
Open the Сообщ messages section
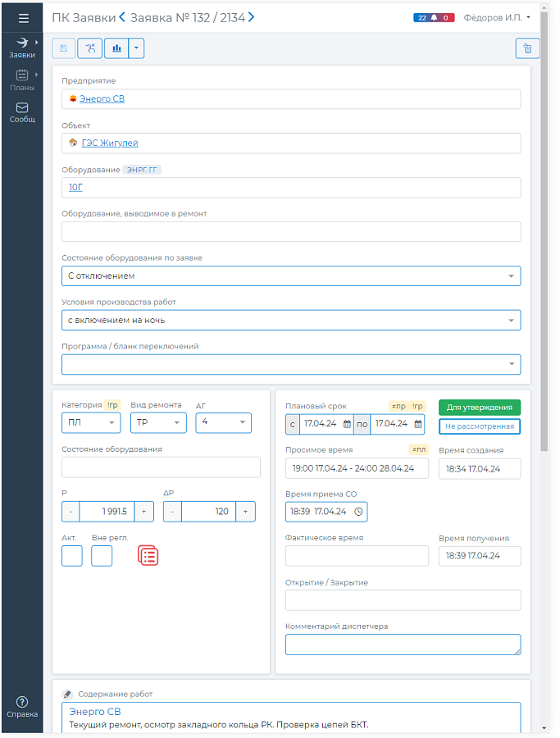point(22,113)
